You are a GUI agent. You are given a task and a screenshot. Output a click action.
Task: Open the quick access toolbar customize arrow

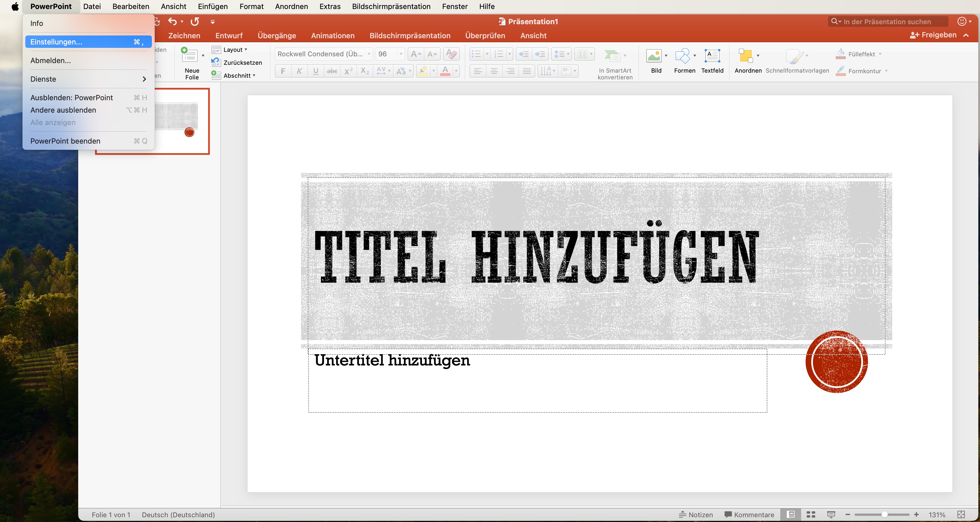tap(213, 22)
